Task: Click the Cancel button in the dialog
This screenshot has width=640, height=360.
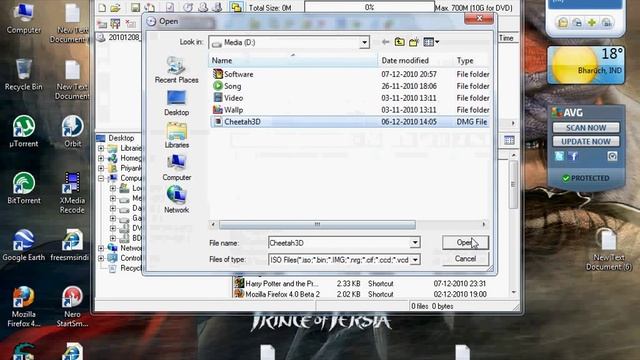Action: 465,259
